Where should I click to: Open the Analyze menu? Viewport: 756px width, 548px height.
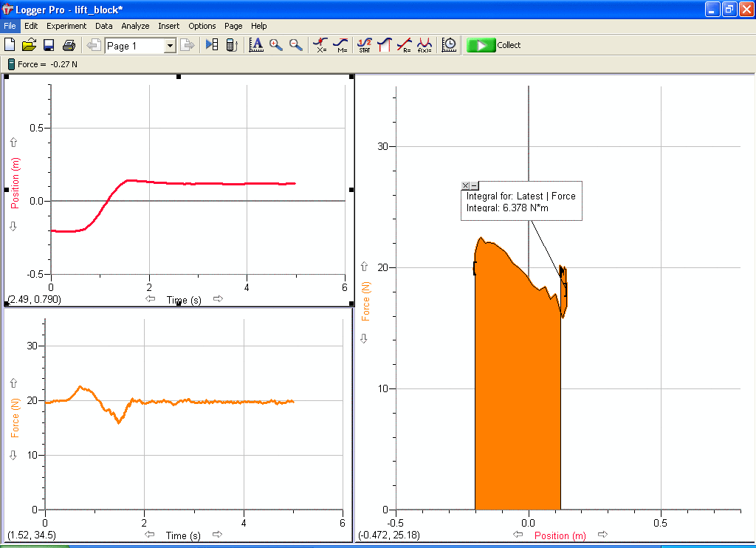click(135, 26)
